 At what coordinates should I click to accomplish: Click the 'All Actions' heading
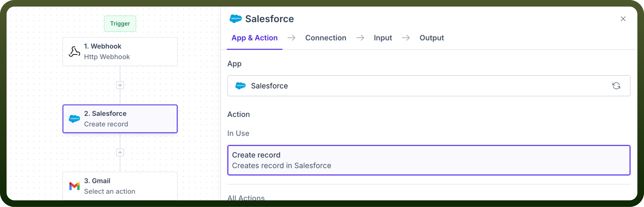[246, 198]
